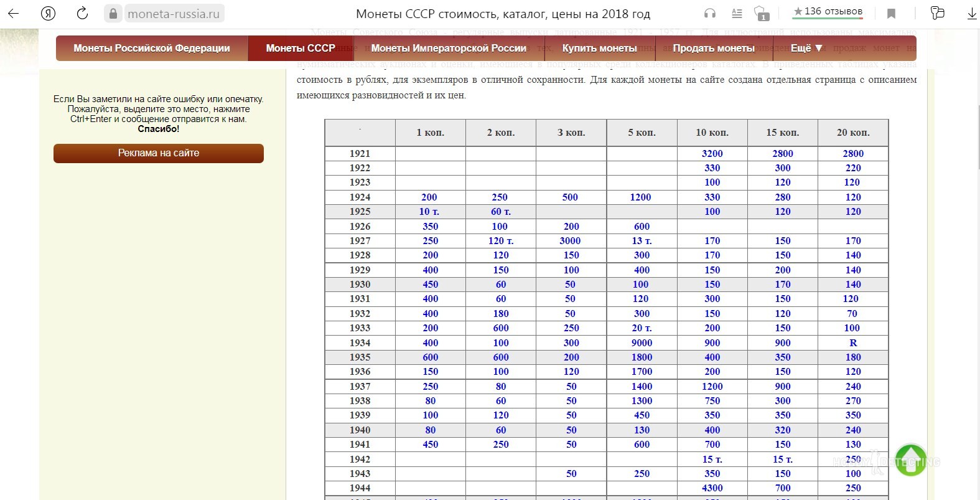Click the 1926 5 коп. value 600
Screen dimensions: 980x500
point(642,226)
